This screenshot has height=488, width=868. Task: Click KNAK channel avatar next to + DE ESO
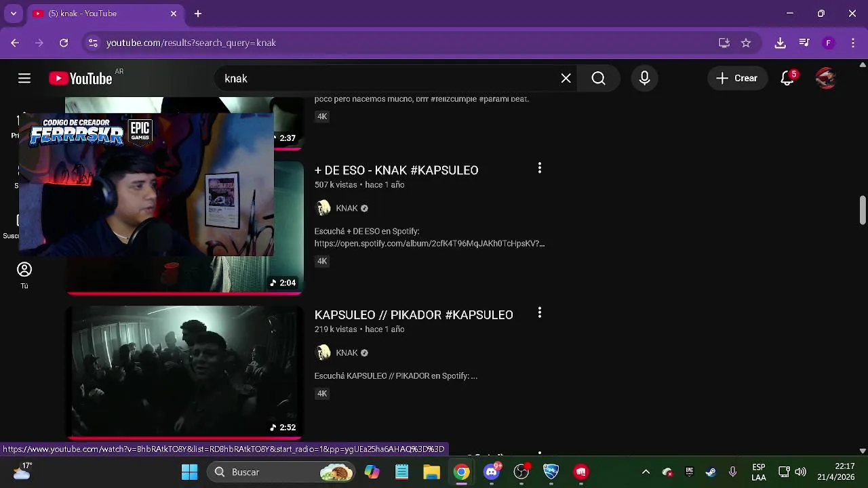(x=323, y=208)
